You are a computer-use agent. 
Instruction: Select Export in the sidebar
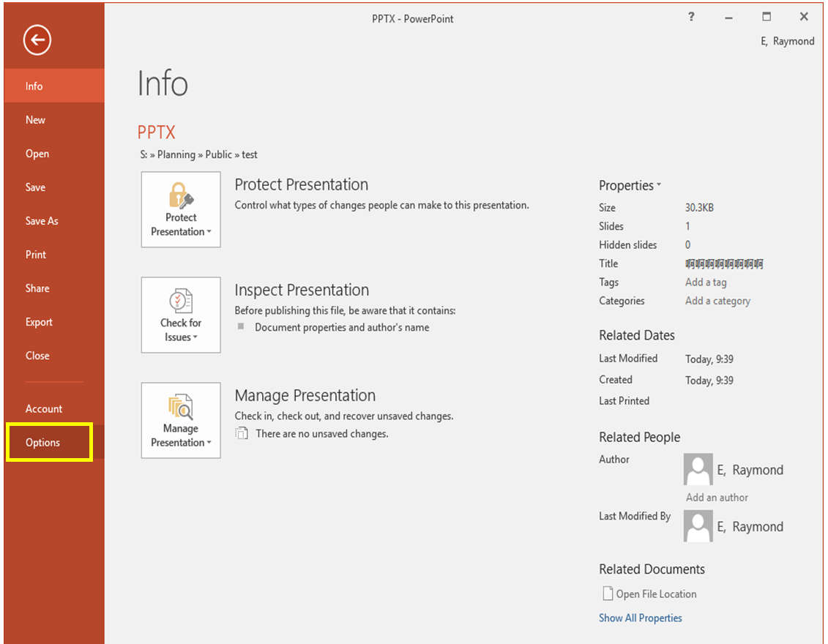click(54, 322)
